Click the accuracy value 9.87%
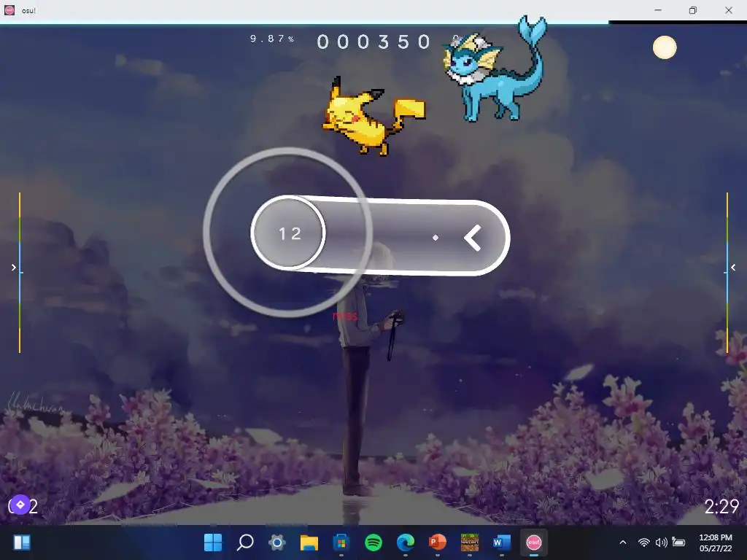 coord(272,39)
